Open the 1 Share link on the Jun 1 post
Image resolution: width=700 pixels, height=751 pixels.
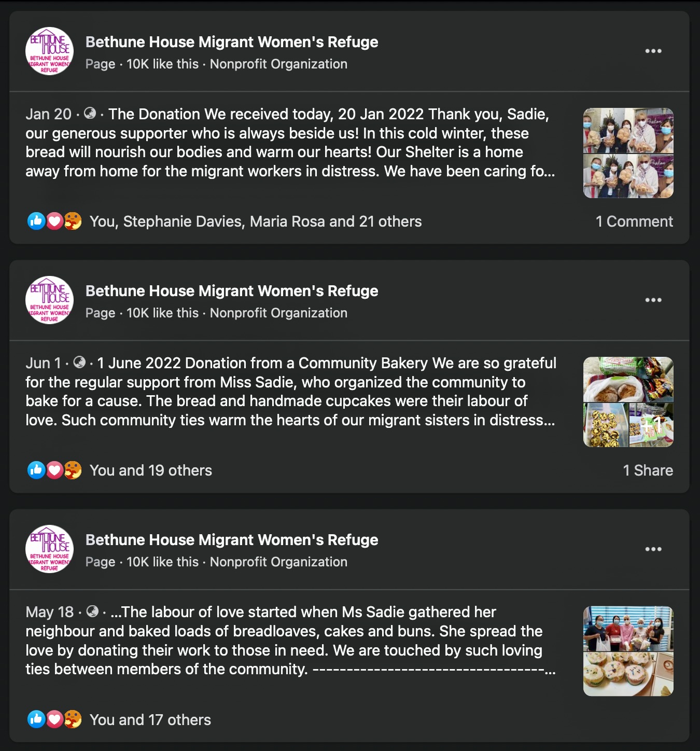[648, 470]
